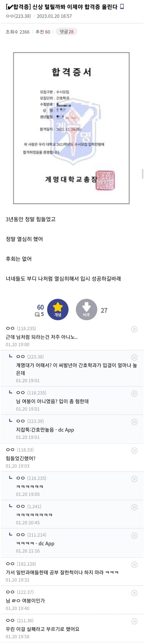The width and height of the screenshot is (145, 644).
Task: Click X icon on the 계명대가 어때서 reply
Action: coord(134,357)
